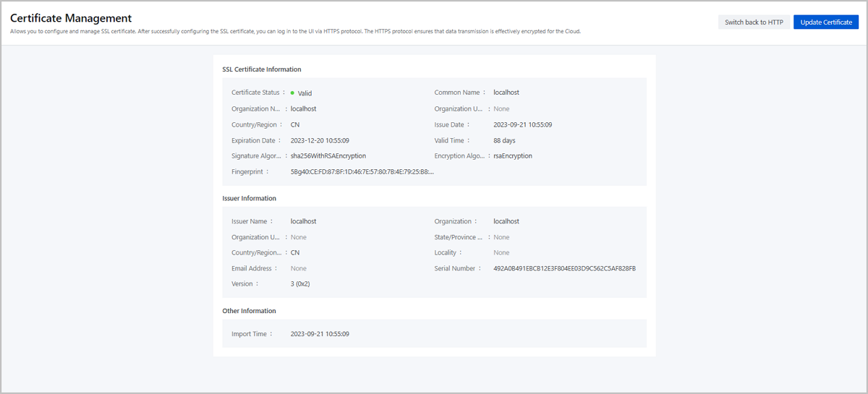Viewport: 868px width, 394px height.
Task: Click the green Valid status dot
Action: (x=293, y=93)
